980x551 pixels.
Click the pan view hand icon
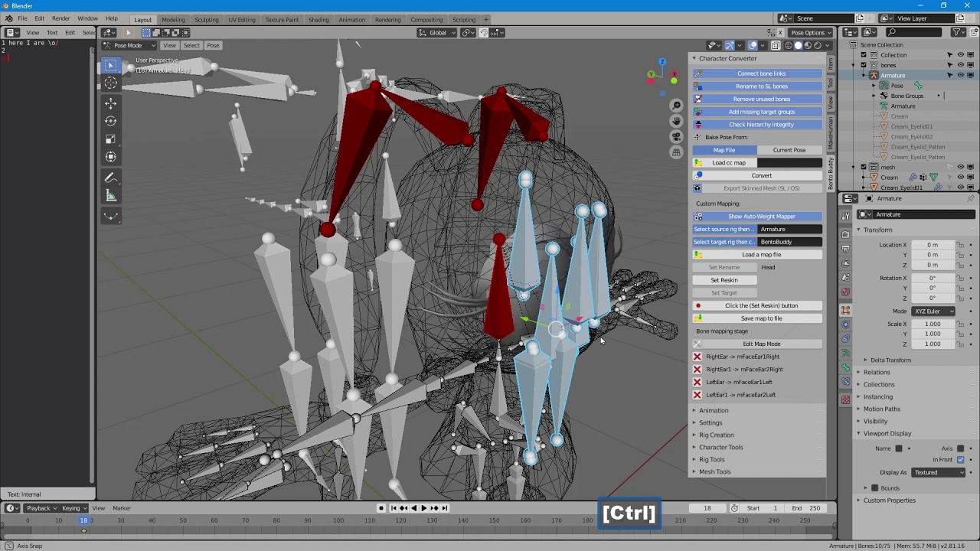coord(676,121)
